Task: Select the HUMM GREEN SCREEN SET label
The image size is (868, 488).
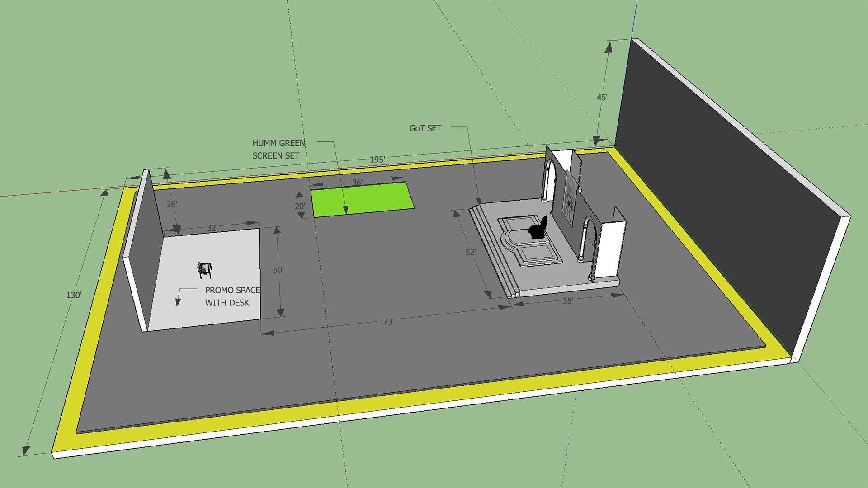Action: (x=278, y=150)
